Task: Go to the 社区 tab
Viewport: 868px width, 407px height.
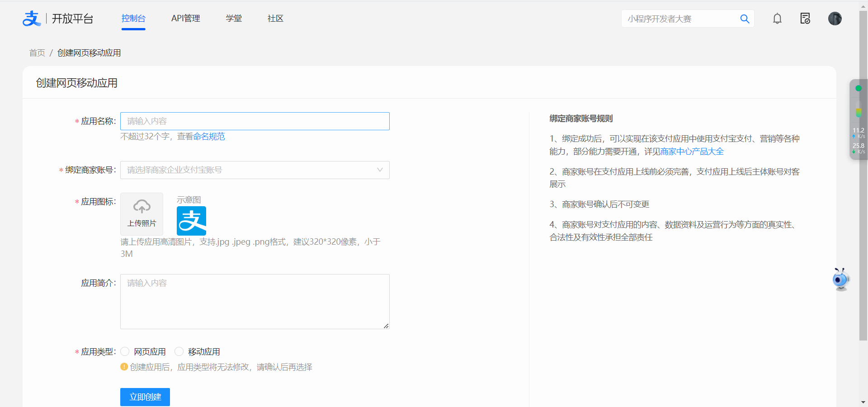Action: tap(275, 19)
